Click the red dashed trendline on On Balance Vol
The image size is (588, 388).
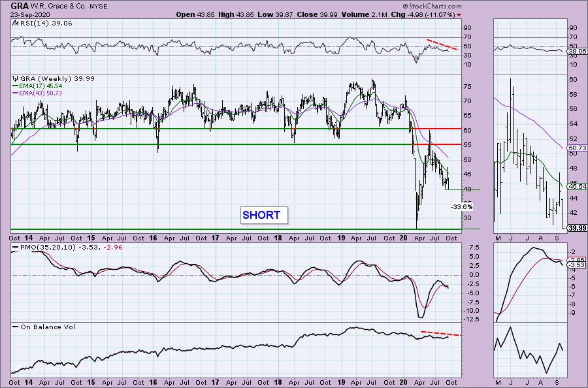[440, 333]
